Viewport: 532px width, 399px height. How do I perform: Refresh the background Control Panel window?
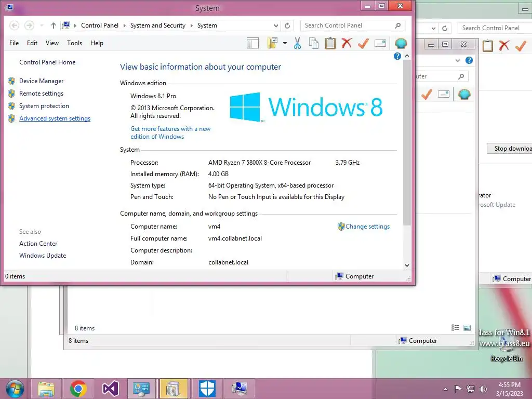click(x=445, y=28)
